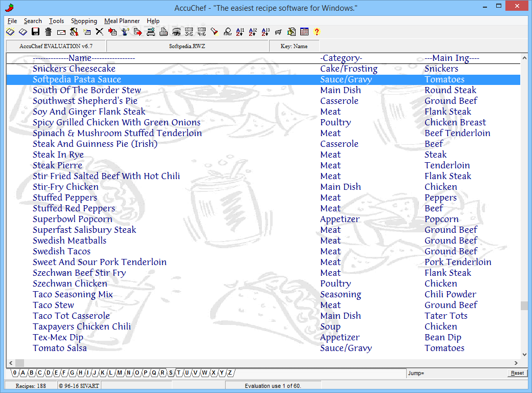Click the Jump= input field
Image resolution: width=532 pixels, height=393 pixels.
click(x=456, y=373)
